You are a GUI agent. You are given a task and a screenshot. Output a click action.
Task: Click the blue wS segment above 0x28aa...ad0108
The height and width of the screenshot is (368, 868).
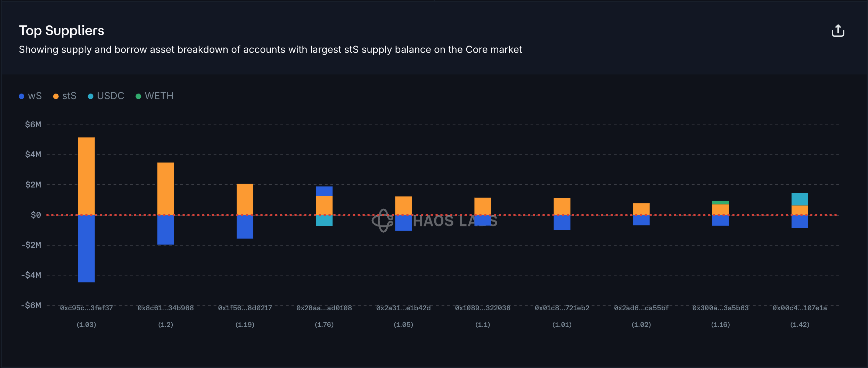[x=324, y=191]
